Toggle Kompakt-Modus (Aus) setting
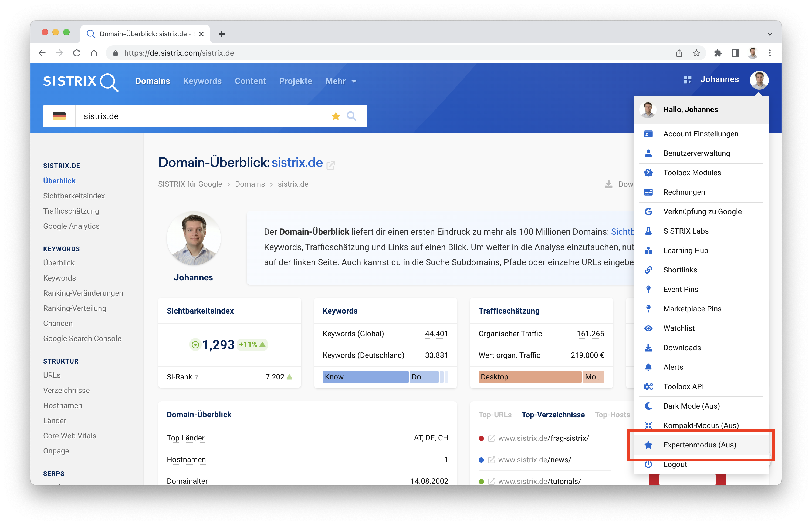Screen dimensions: 812x525 click(x=701, y=425)
